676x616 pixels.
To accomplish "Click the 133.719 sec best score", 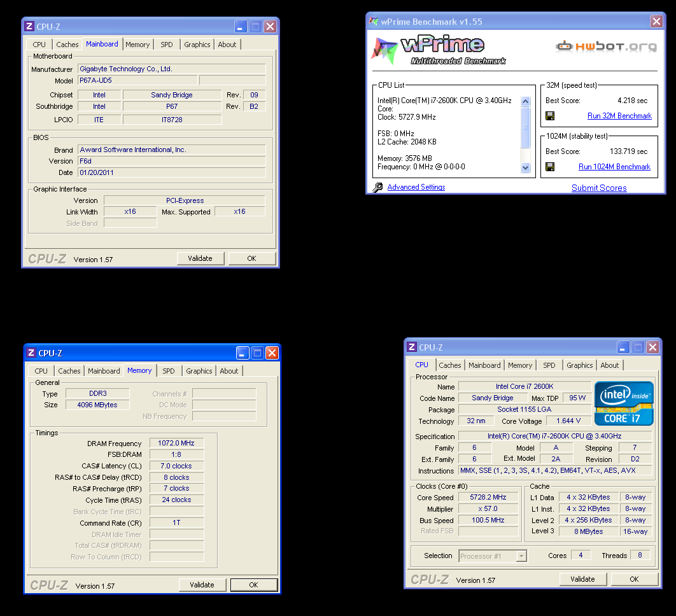I will (x=628, y=151).
